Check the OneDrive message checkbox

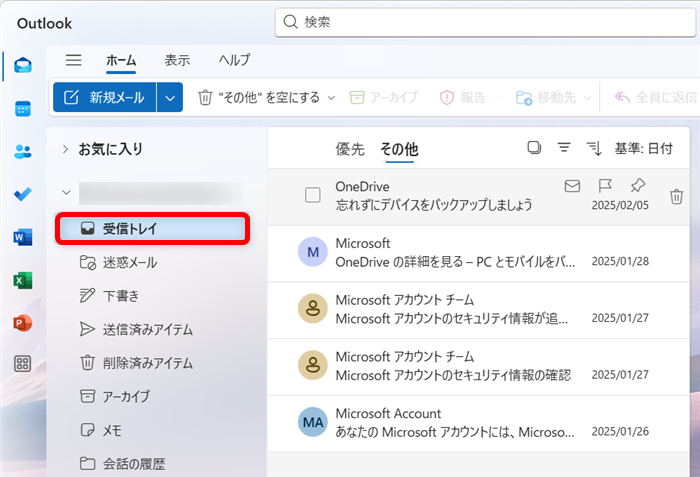[312, 195]
